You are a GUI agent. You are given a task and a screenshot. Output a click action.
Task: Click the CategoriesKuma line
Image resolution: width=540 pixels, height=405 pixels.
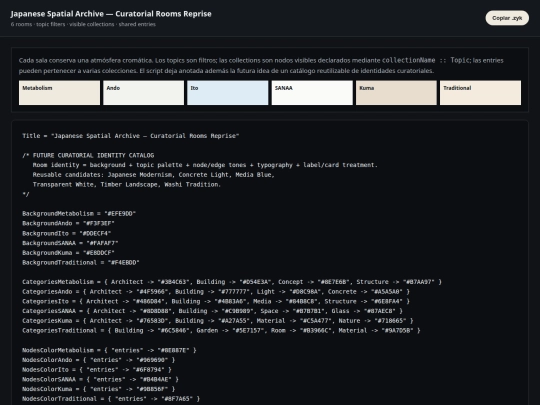click(x=218, y=321)
